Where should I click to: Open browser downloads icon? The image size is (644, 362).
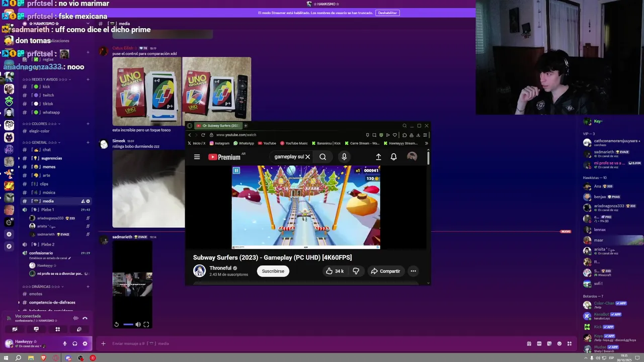[x=418, y=135]
